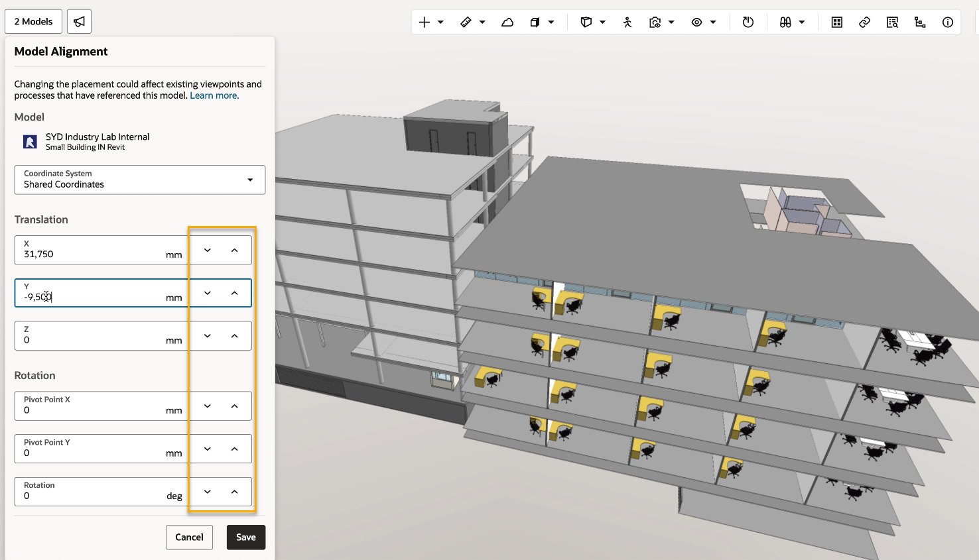979x560 pixels.
Task: Follow the Learn more link
Action: (214, 95)
